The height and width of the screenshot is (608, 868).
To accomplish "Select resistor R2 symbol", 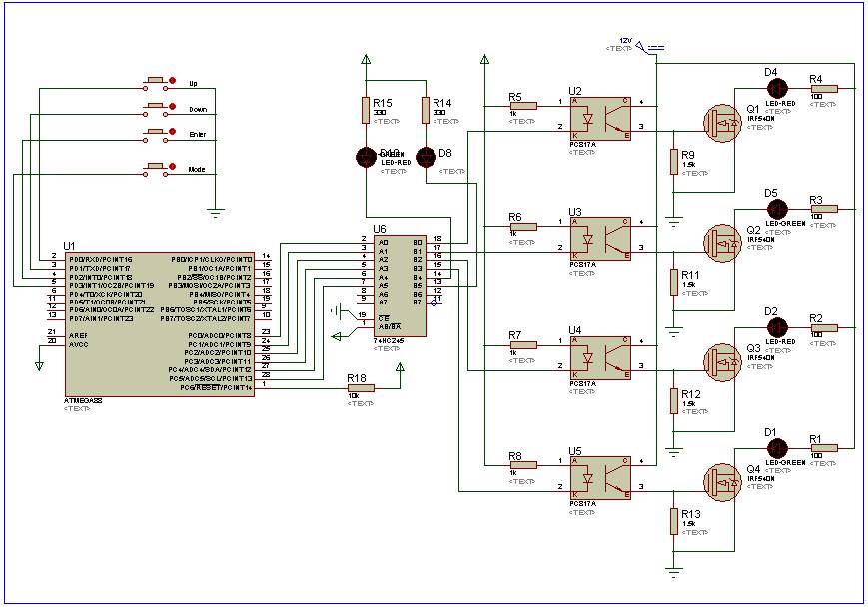I will [x=824, y=328].
